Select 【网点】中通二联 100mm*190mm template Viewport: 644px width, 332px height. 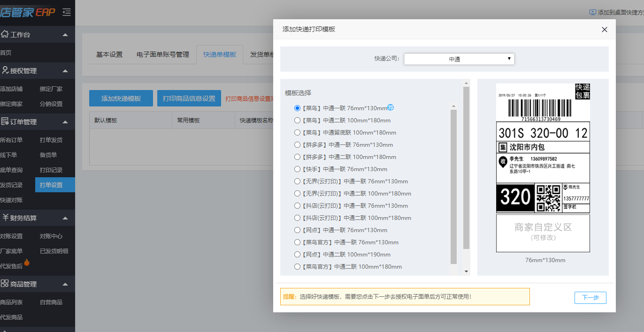pyautogui.click(x=297, y=255)
